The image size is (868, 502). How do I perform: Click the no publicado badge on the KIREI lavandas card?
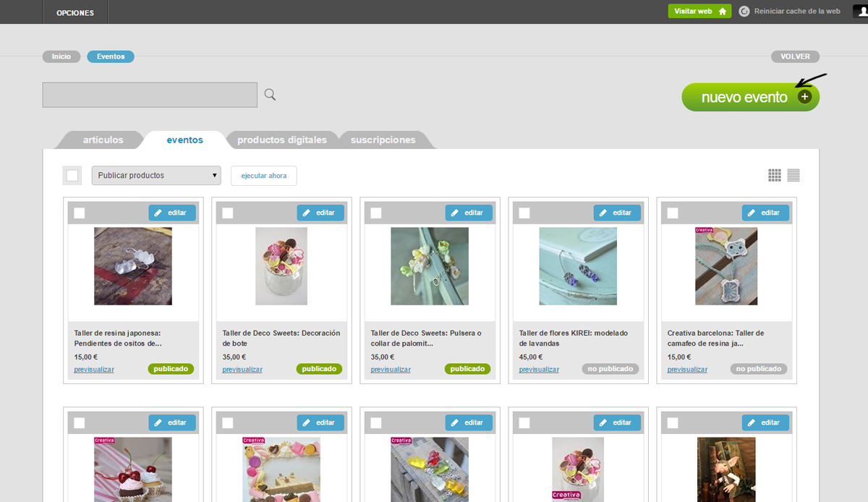click(x=610, y=369)
